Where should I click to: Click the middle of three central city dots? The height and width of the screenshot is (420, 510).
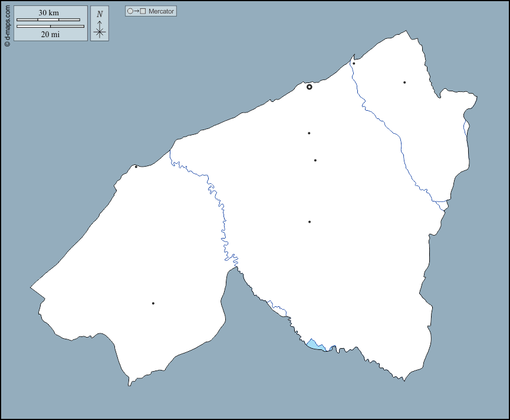[315, 160]
